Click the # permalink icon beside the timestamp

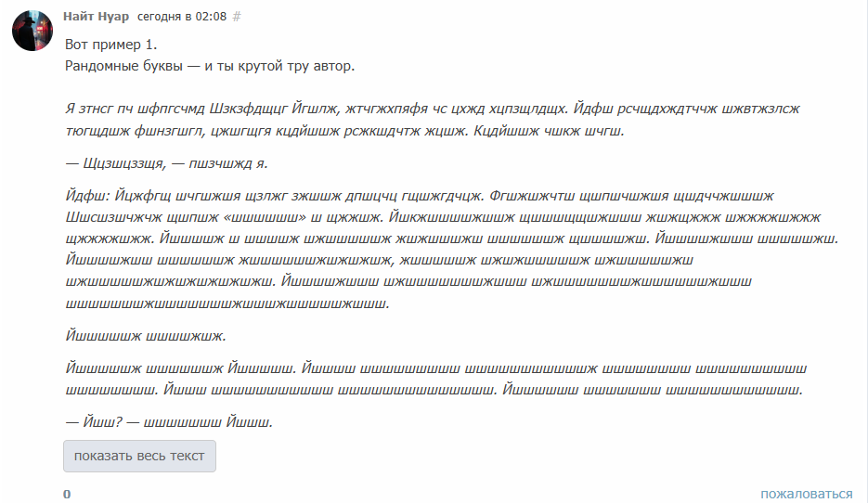pos(237,17)
